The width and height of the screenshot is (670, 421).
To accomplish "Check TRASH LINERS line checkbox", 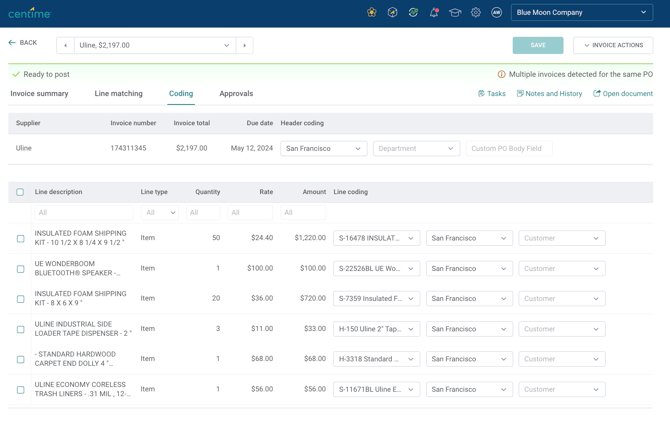I will (21, 390).
